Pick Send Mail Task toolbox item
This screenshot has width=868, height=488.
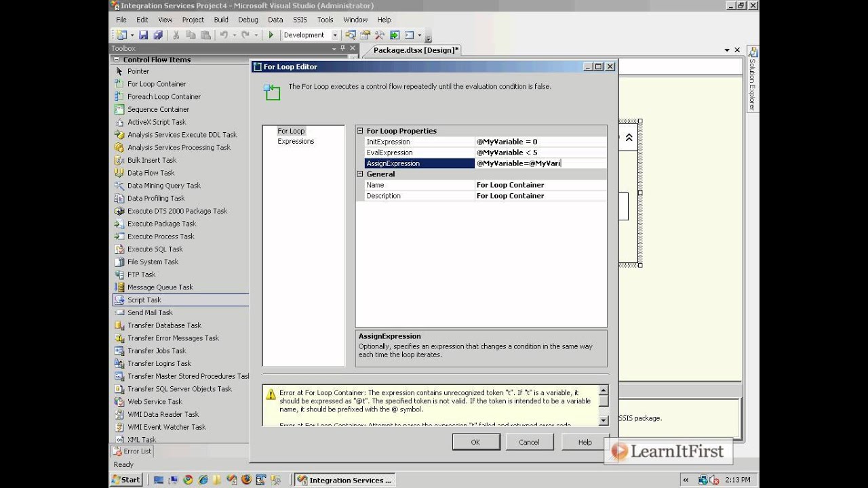point(150,312)
